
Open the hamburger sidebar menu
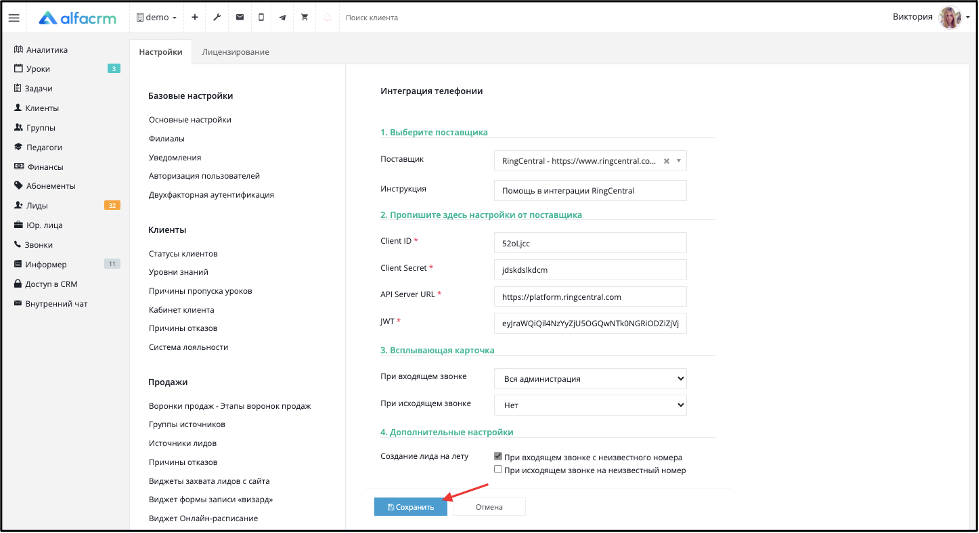14,18
